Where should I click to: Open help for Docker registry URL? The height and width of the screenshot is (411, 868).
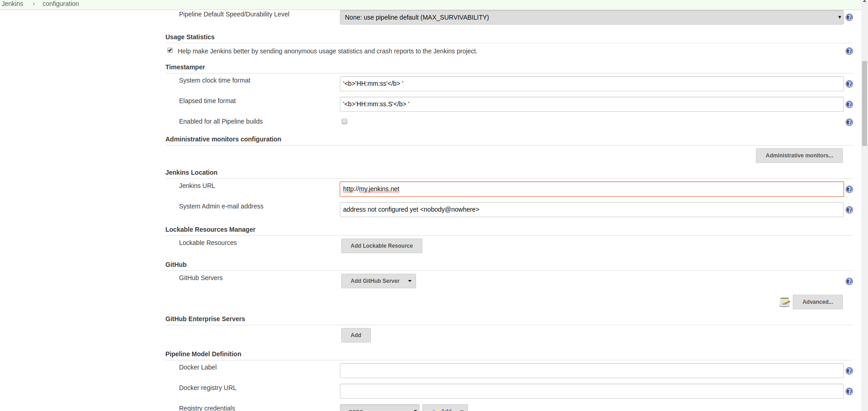pos(849,391)
